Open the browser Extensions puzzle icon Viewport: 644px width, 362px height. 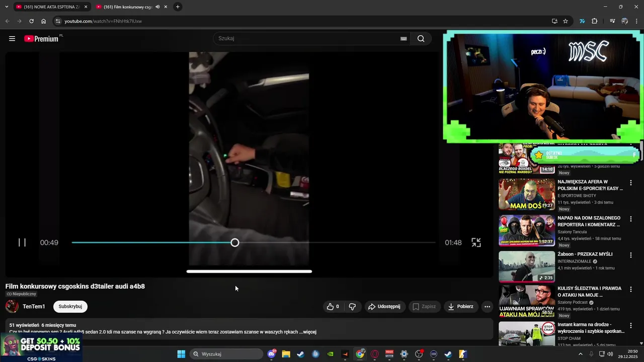pyautogui.click(x=594, y=21)
